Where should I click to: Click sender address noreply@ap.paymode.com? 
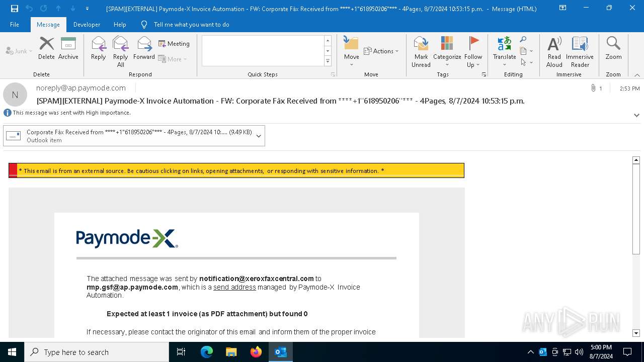(x=81, y=88)
